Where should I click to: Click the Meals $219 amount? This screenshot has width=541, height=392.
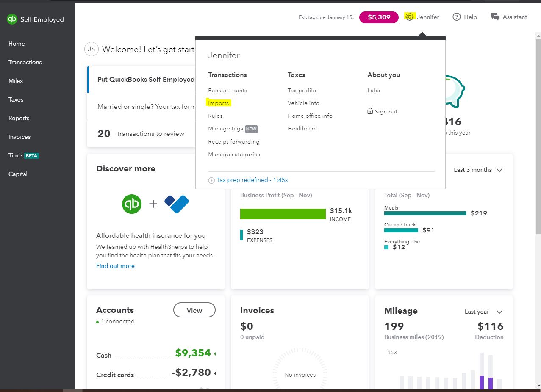pyautogui.click(x=479, y=213)
